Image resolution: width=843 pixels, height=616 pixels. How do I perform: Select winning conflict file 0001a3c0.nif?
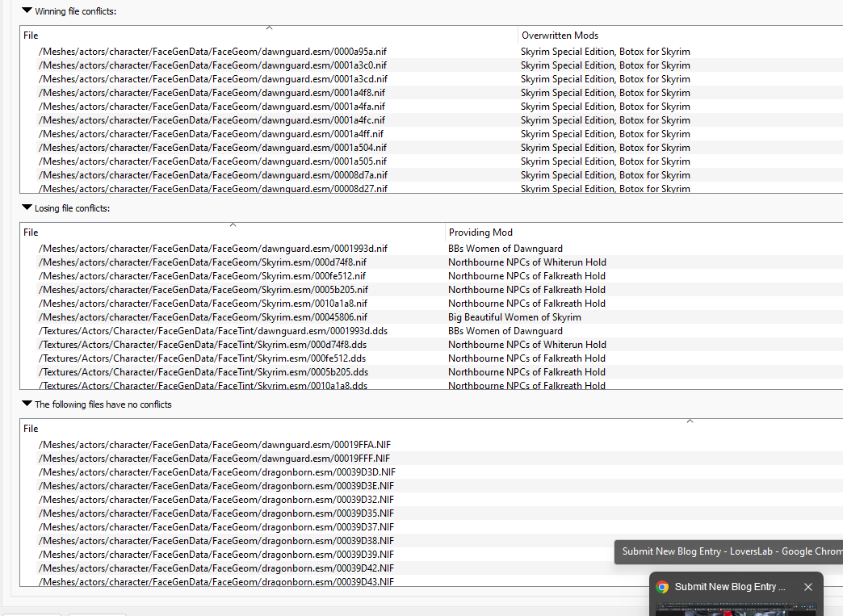[x=212, y=65]
